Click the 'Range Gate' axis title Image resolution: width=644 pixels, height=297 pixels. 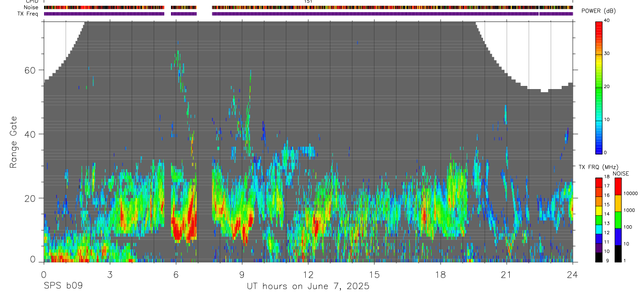tap(14, 142)
